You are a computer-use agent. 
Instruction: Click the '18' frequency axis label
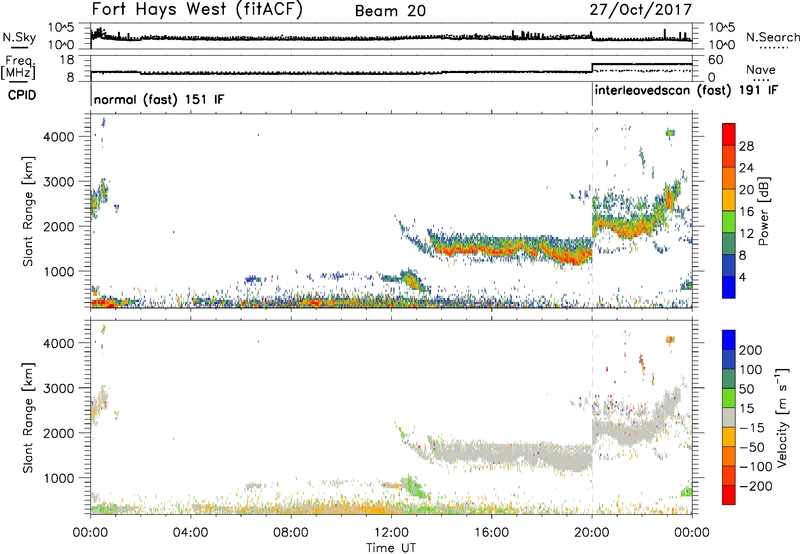pyautogui.click(x=67, y=60)
